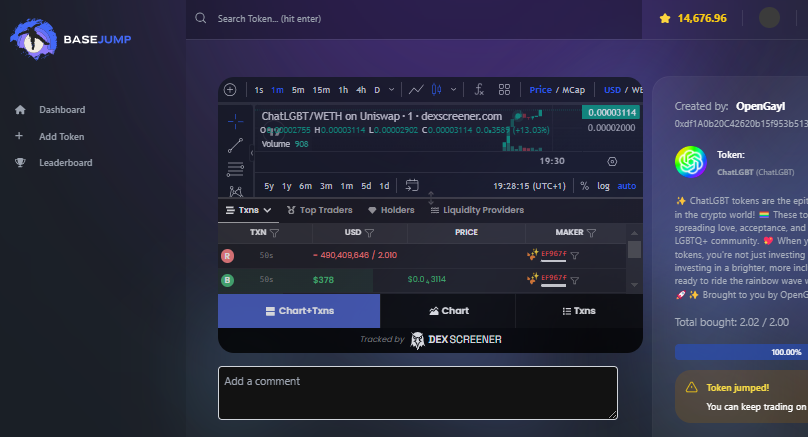Viewport: 808px width, 437px height.
Task: Set chart range to 1d
Action: 384,186
